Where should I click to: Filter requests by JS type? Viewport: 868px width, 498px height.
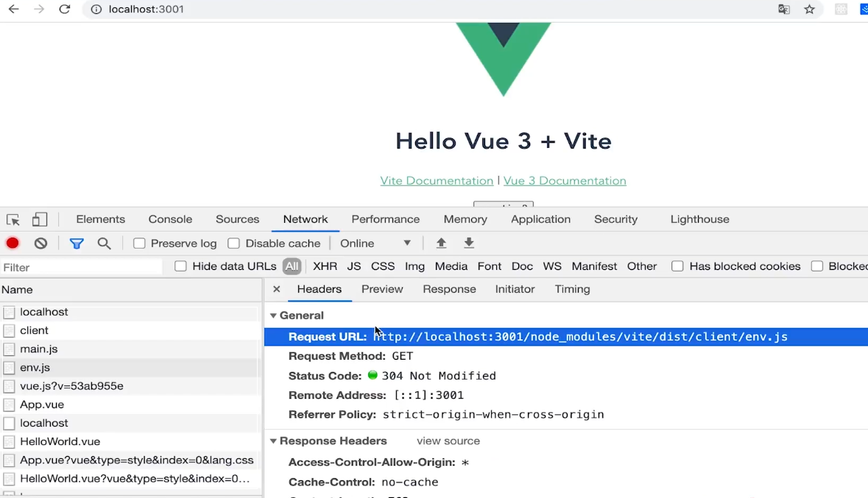[x=354, y=266]
